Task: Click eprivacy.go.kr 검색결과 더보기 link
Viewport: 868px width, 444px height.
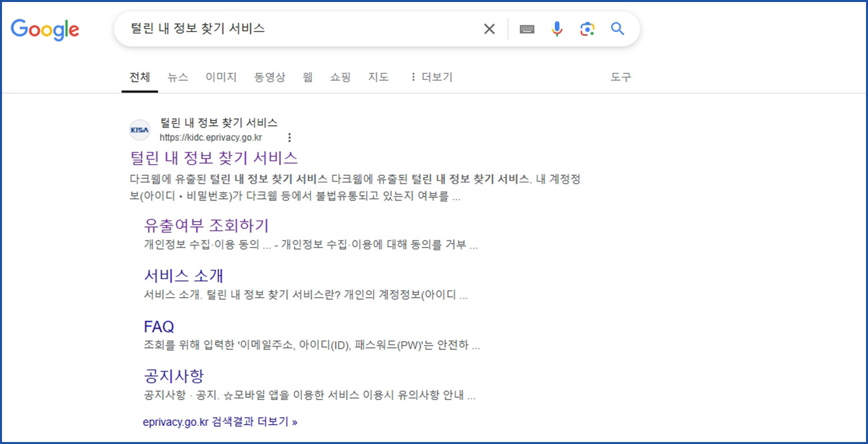Action: 220,422
